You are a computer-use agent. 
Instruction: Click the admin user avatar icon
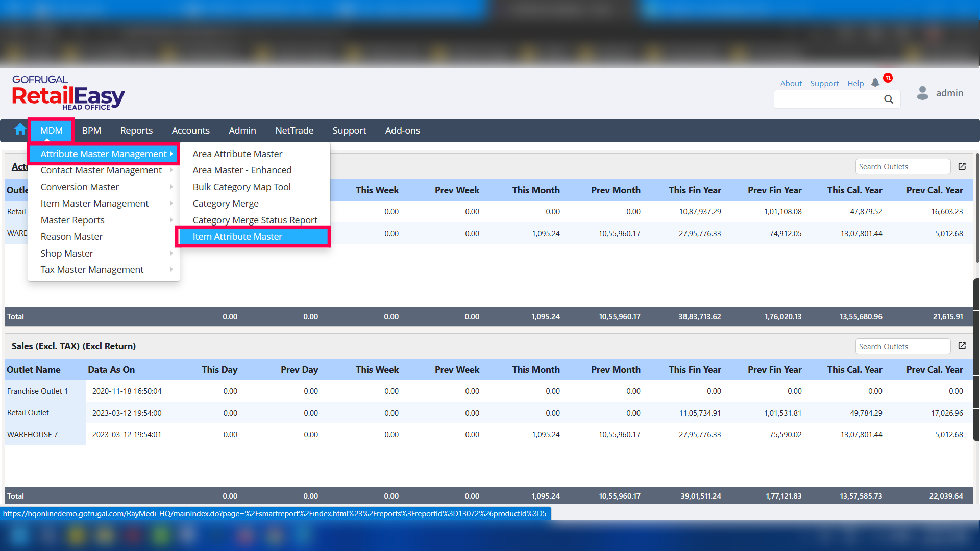922,93
